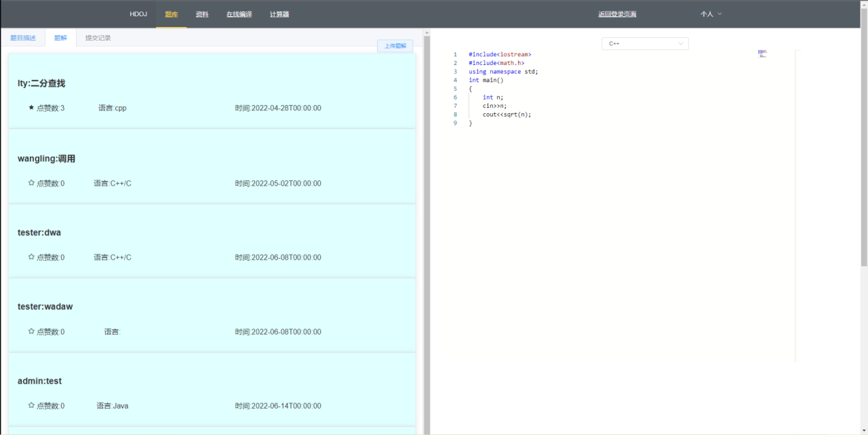868x435 pixels.
Task: Click the text 语言:cpp
Action: click(x=112, y=108)
